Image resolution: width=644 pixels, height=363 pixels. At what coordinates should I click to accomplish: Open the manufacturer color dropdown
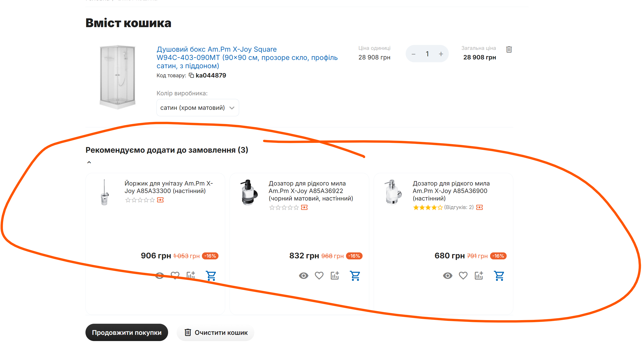198,108
